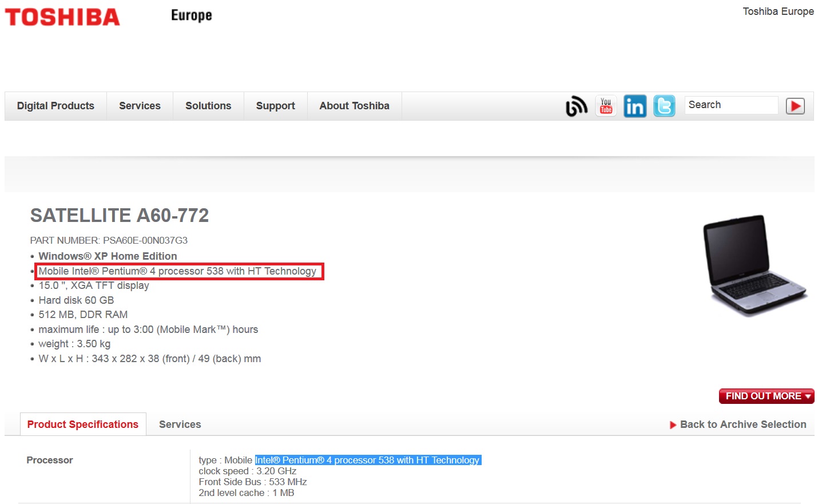This screenshot has height=504, width=826.
Task: Open the Digital Products menu
Action: (55, 106)
